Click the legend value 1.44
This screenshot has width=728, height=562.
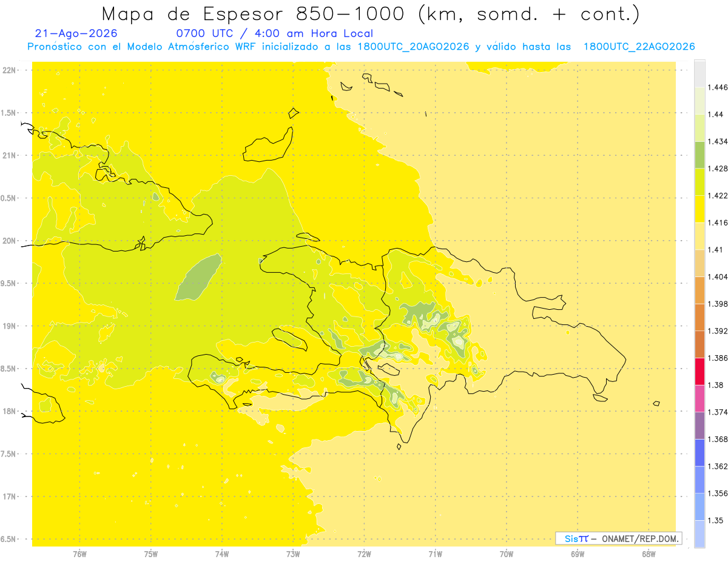[716, 114]
